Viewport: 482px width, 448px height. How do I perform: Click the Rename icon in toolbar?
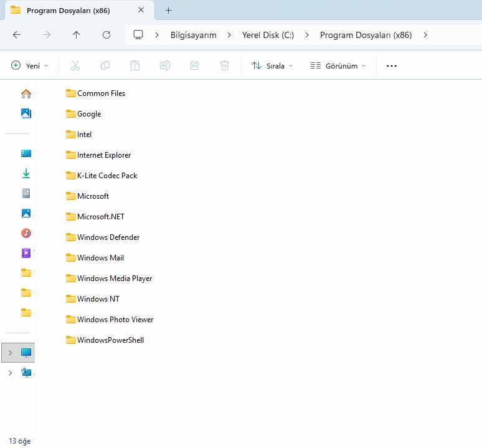click(x=165, y=65)
